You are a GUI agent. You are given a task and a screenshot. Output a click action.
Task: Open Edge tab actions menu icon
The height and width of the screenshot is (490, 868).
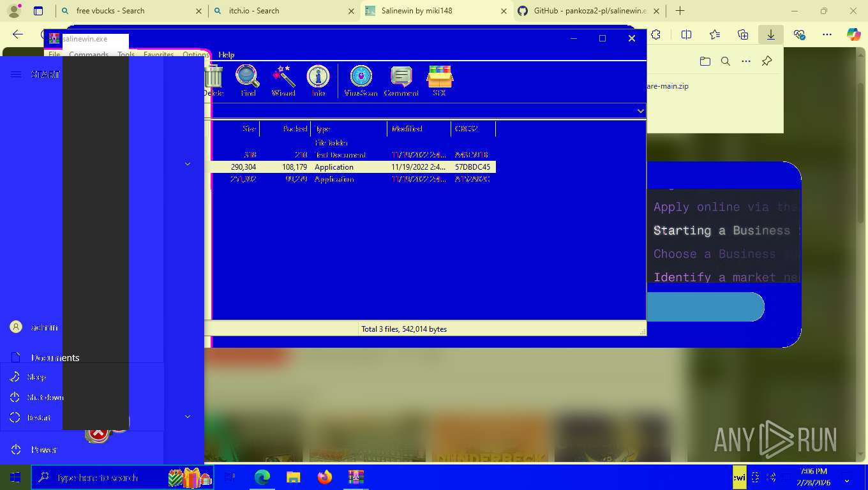point(38,11)
